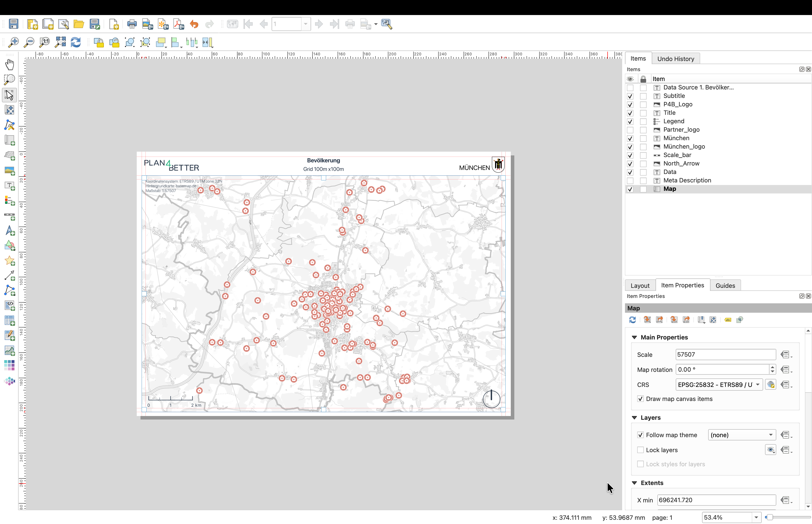Image resolution: width=812 pixels, height=524 pixels.
Task: Open the Print layout icon
Action: click(x=132, y=24)
